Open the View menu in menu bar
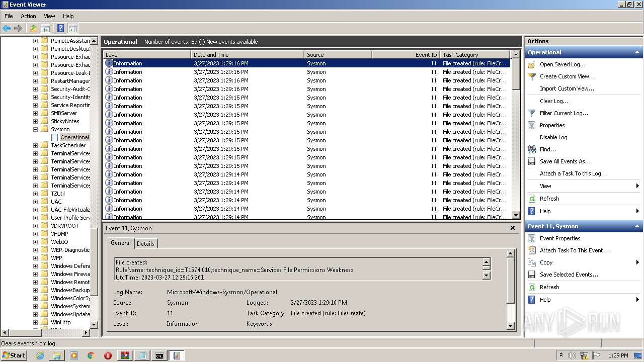Image resolution: width=644 pixels, height=362 pixels. pyautogui.click(x=49, y=16)
